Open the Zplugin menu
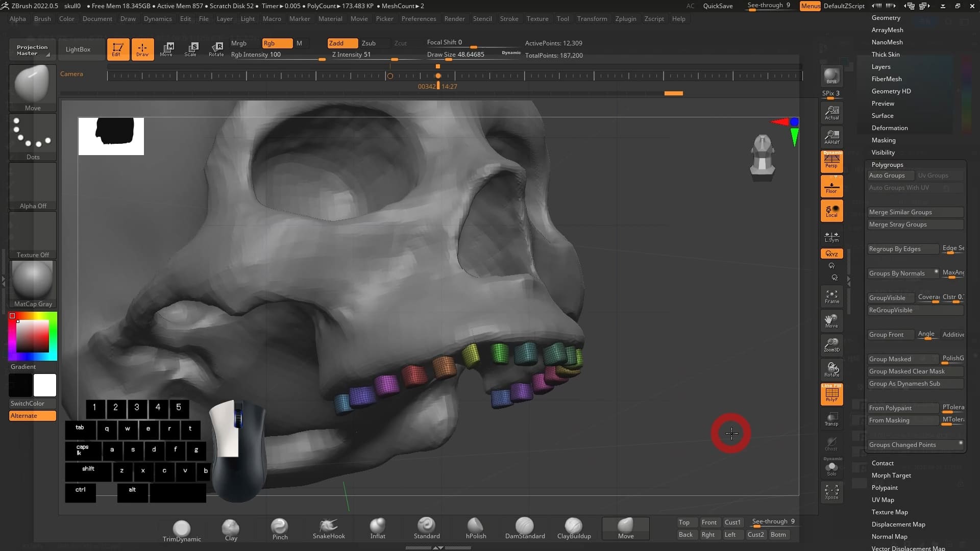Viewport: 980px width, 551px height. [625, 19]
